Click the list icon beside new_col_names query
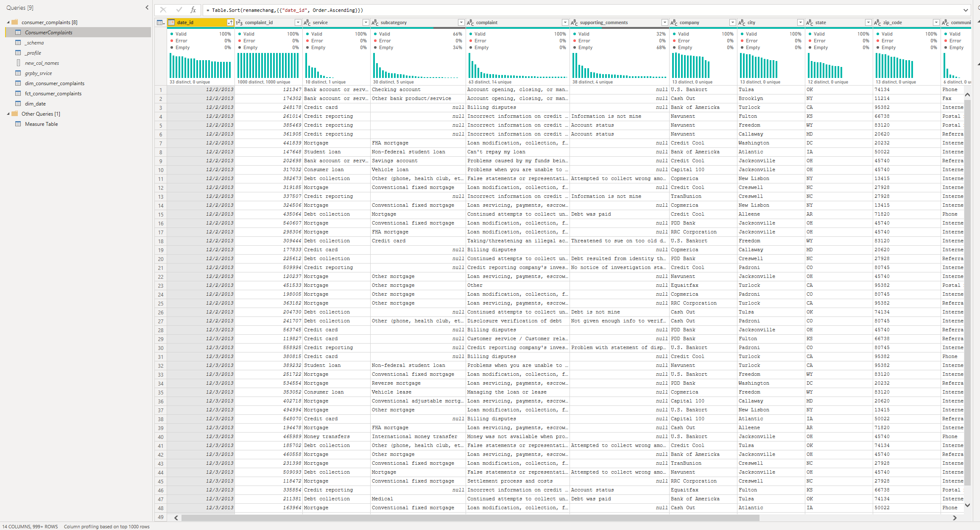 [18, 63]
